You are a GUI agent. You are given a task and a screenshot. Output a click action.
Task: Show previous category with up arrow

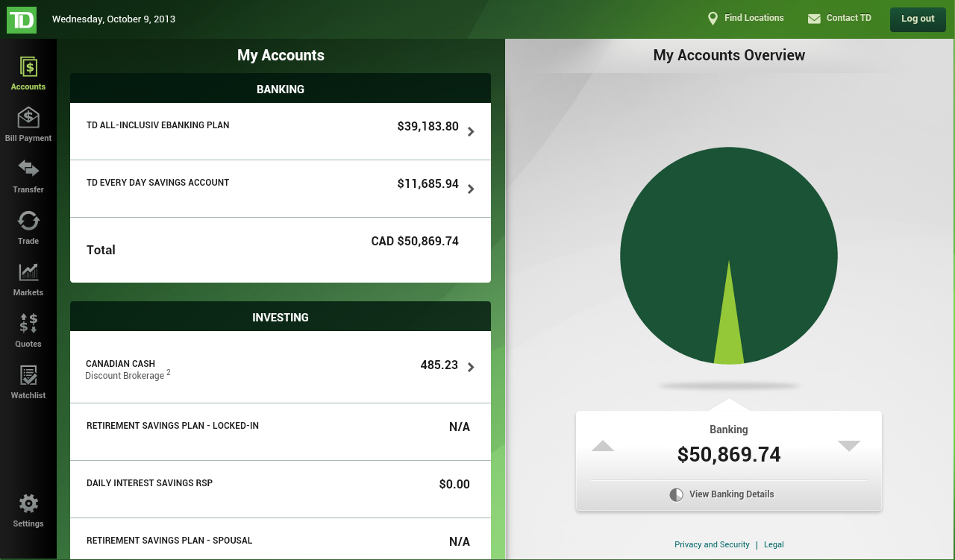coord(603,446)
